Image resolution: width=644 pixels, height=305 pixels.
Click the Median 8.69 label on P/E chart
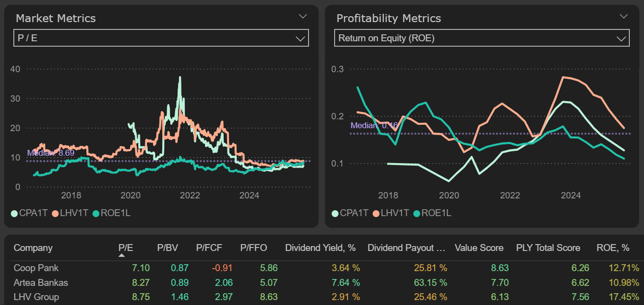click(47, 153)
